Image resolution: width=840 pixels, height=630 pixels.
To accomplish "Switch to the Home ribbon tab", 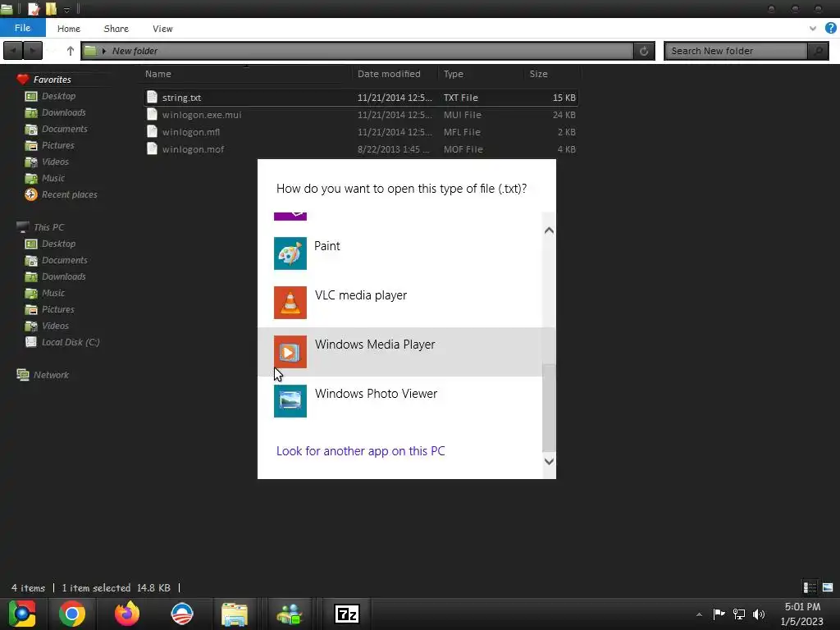I will click(x=69, y=29).
